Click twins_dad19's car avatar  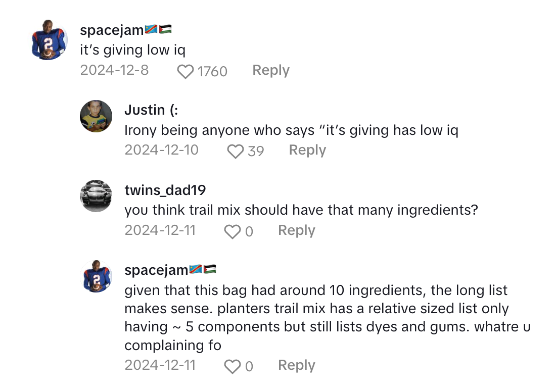96,195
